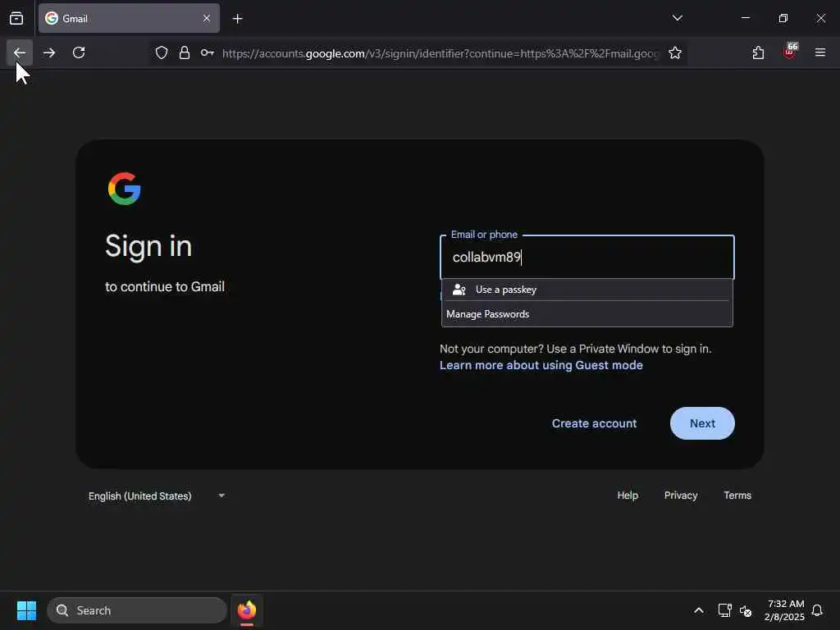The width and height of the screenshot is (840, 630).
Task: Click the Firefox taskbar icon
Action: pos(247,610)
